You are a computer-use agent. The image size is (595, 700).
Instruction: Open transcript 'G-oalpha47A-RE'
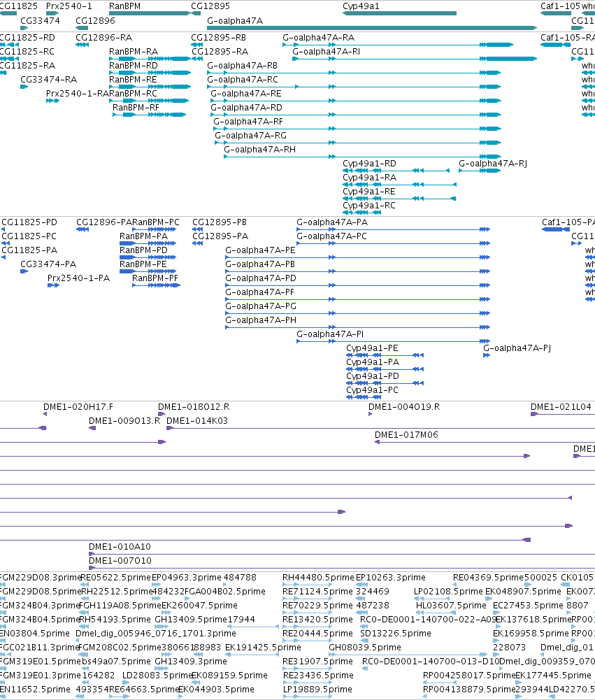[246, 94]
